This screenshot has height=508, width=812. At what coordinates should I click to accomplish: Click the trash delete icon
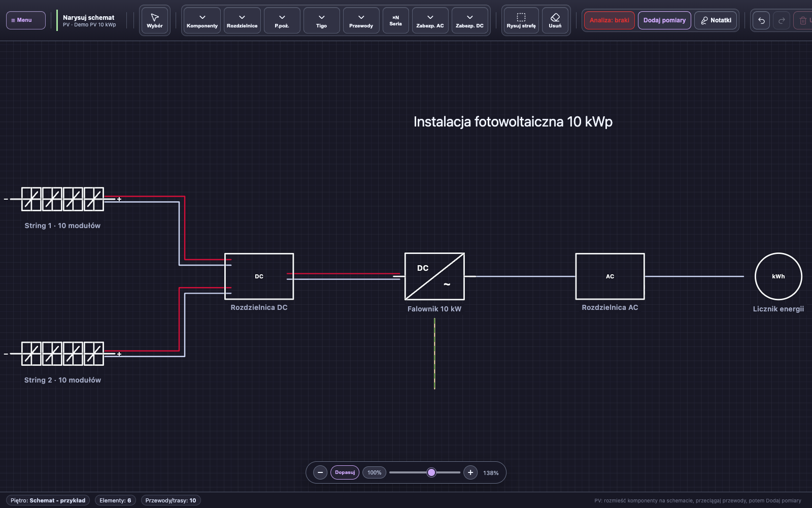803,20
